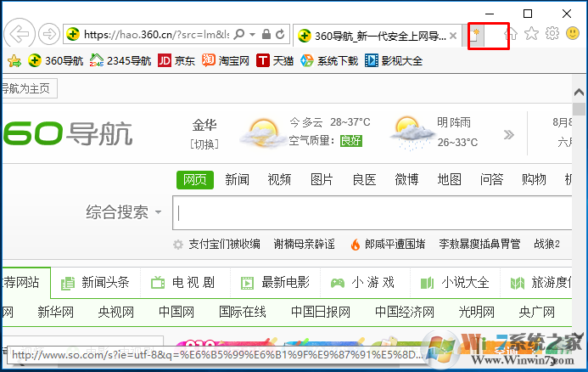
Task: Open hot search 战狼2
Action: (546, 245)
